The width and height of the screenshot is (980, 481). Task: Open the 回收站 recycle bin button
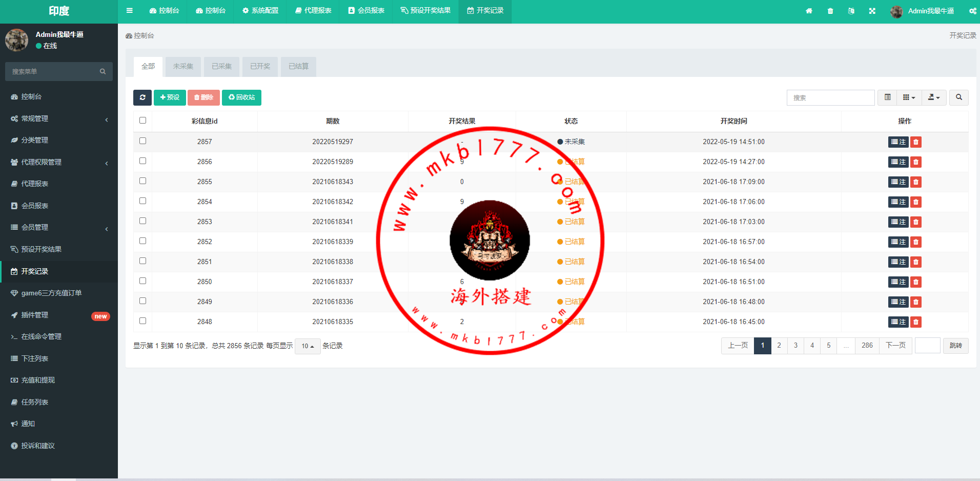point(241,97)
